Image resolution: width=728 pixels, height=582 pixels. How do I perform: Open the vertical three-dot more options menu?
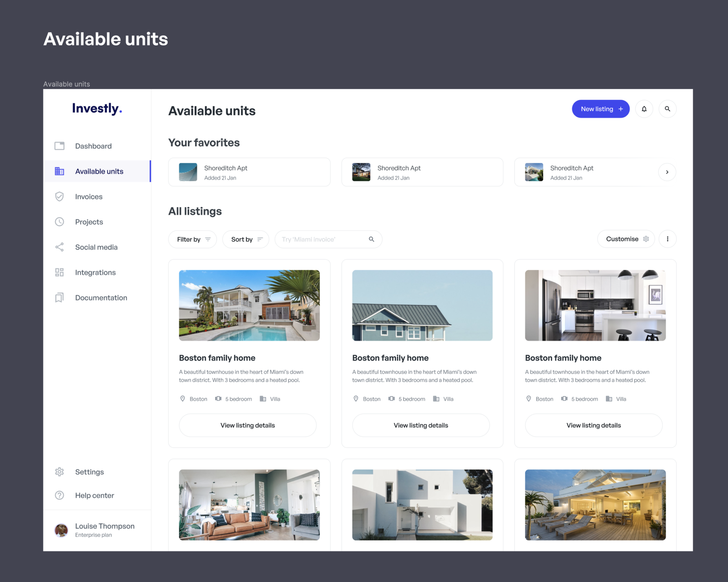click(x=667, y=239)
